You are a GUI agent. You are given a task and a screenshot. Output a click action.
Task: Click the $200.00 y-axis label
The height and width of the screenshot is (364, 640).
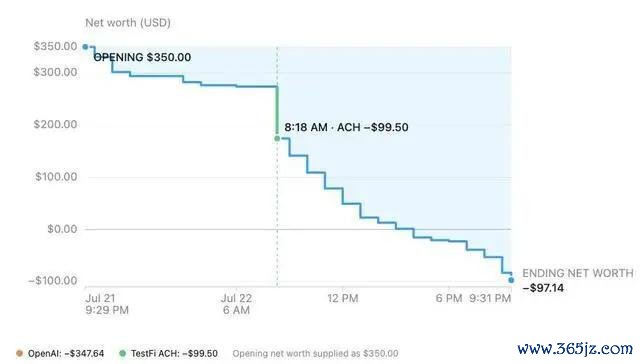[56, 124]
